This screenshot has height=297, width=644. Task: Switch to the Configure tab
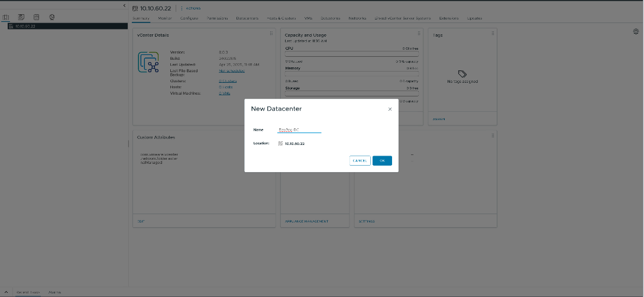point(189,18)
